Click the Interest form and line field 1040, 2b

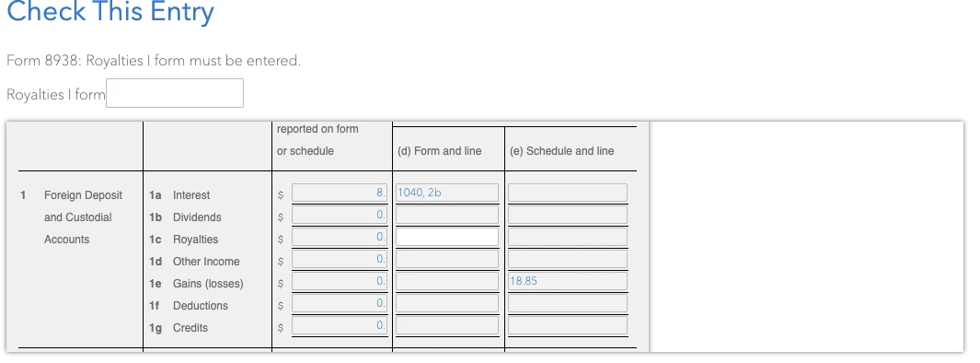(447, 193)
